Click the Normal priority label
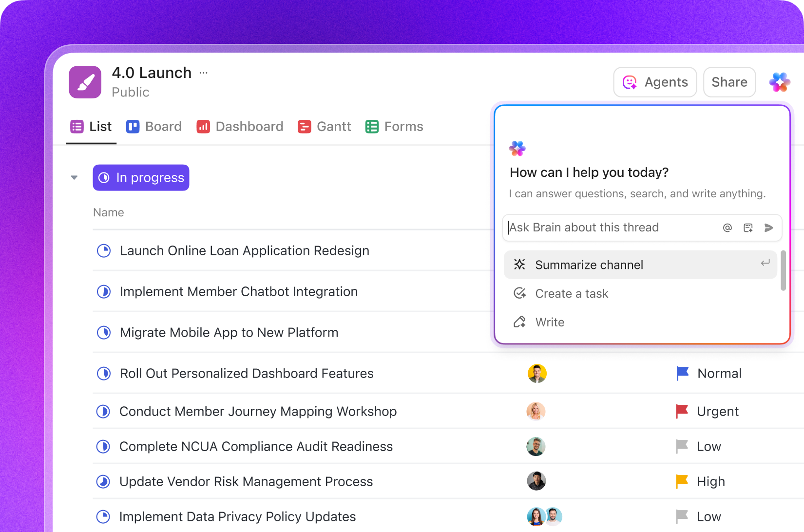Screen dimensions: 804x532 click(x=720, y=374)
